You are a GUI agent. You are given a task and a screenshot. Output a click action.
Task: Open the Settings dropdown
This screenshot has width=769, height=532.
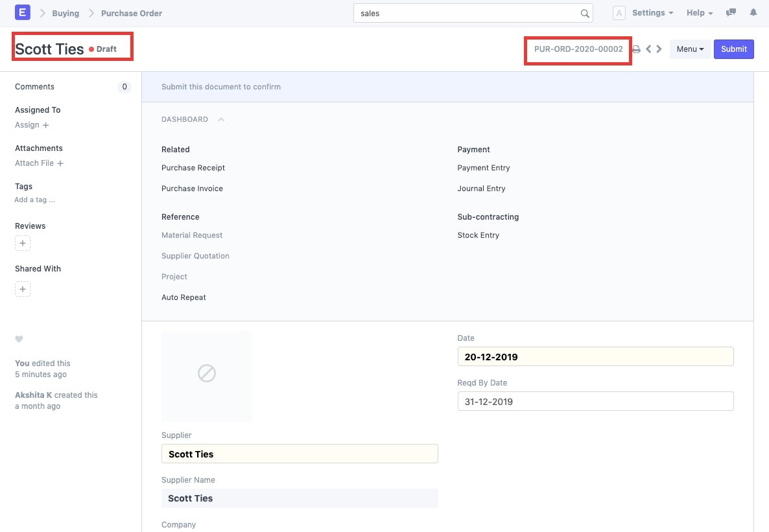(652, 13)
